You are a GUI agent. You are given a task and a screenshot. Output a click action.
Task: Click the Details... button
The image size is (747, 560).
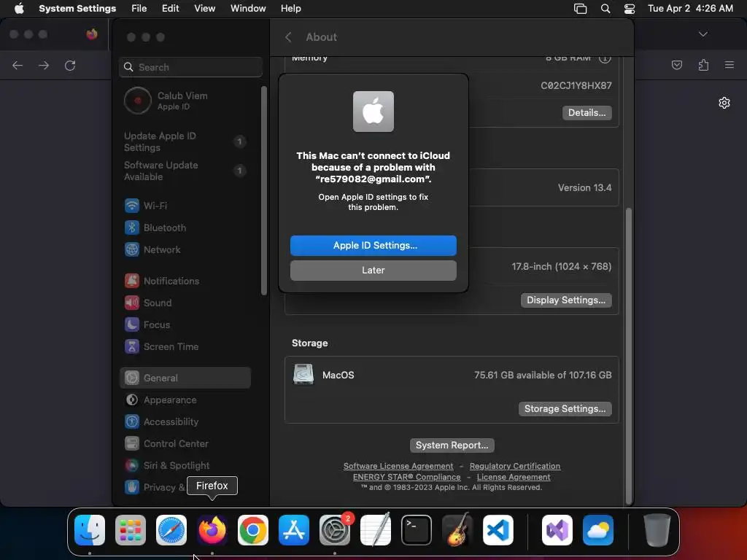pos(587,113)
